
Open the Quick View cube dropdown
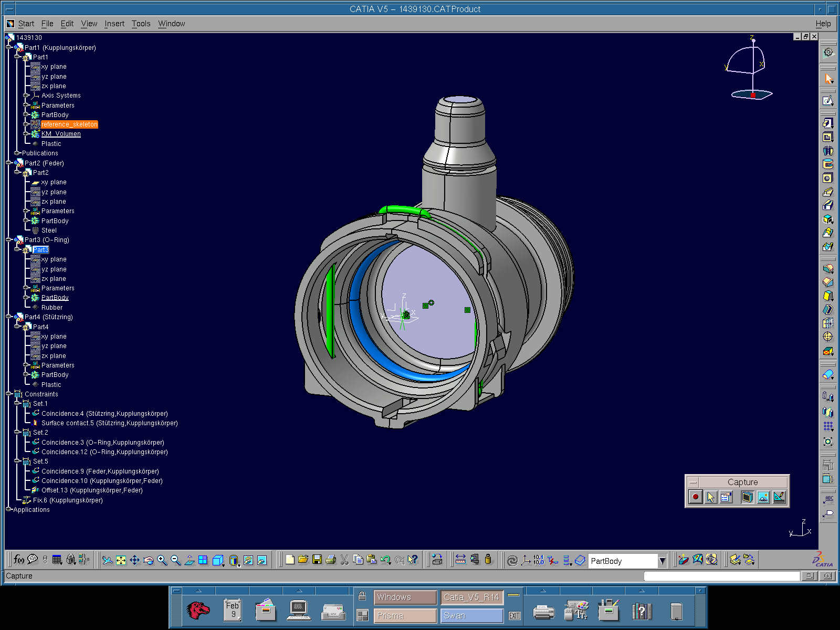(218, 561)
